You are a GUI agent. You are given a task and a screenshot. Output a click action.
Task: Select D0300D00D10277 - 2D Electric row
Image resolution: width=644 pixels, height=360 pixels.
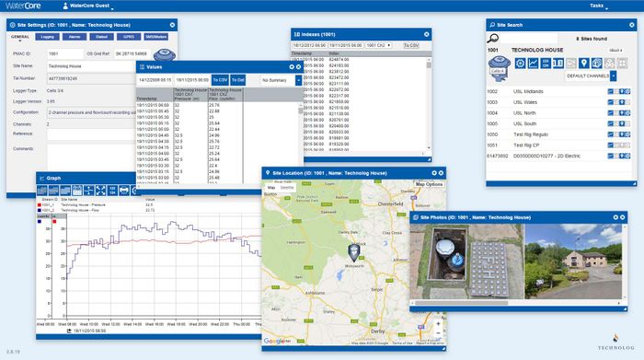coord(559,156)
